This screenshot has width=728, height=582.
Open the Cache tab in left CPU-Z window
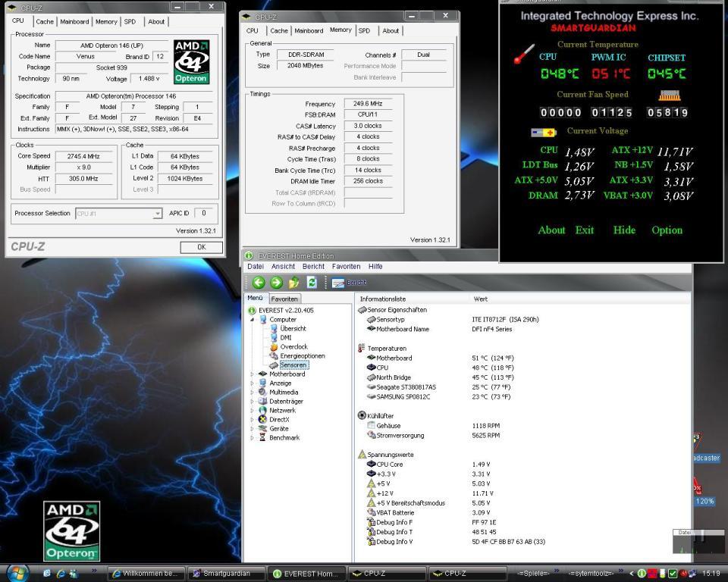click(x=45, y=22)
